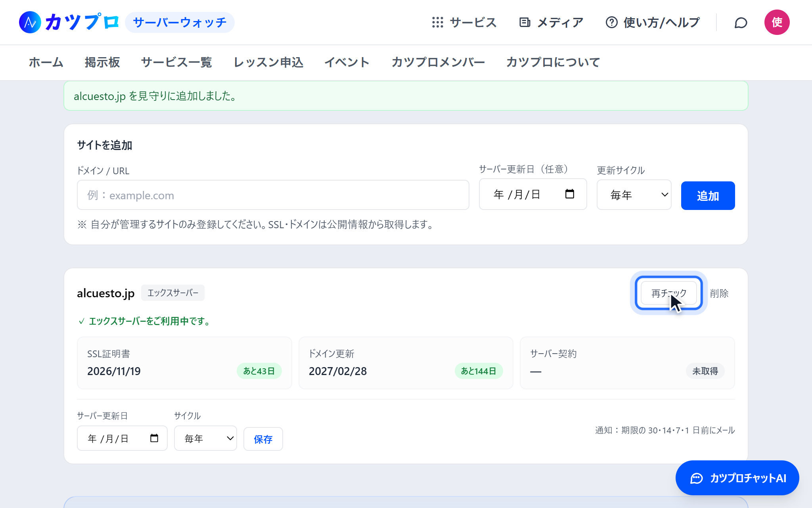
Task: Open the pink 使 user avatar menu
Action: (x=777, y=22)
